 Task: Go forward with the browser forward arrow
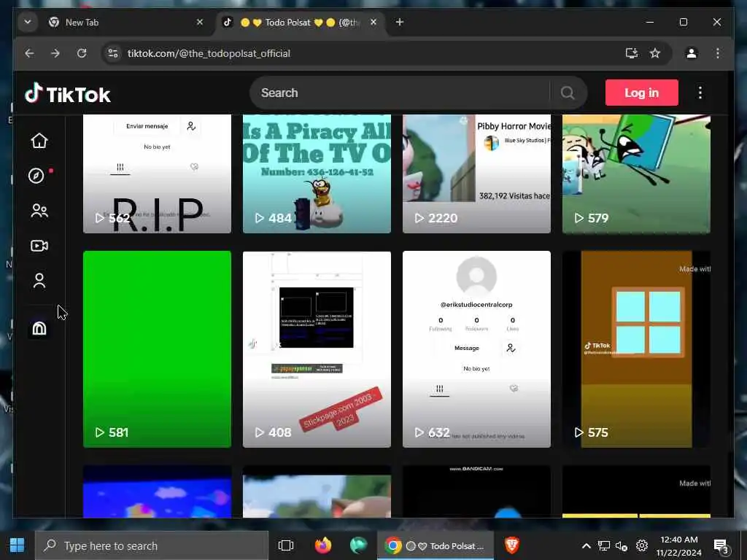coord(55,53)
